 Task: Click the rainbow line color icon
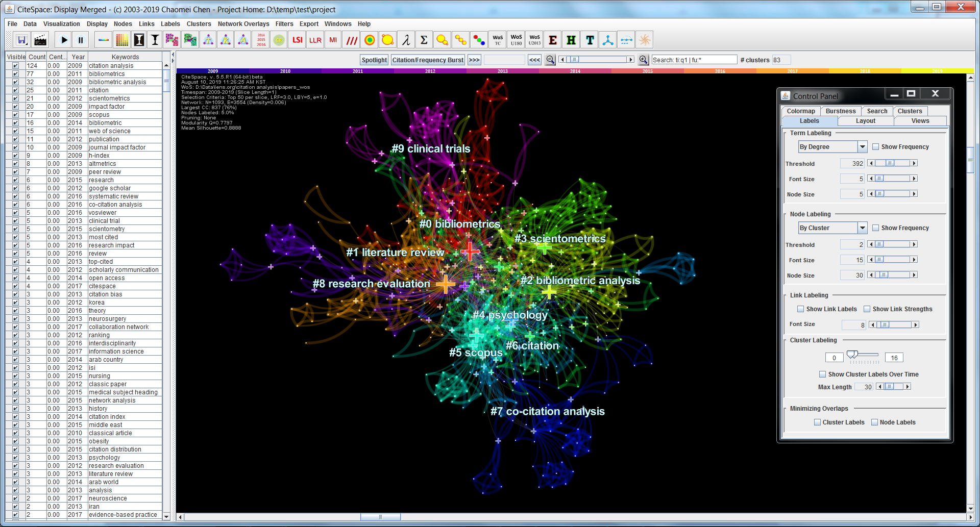(104, 40)
